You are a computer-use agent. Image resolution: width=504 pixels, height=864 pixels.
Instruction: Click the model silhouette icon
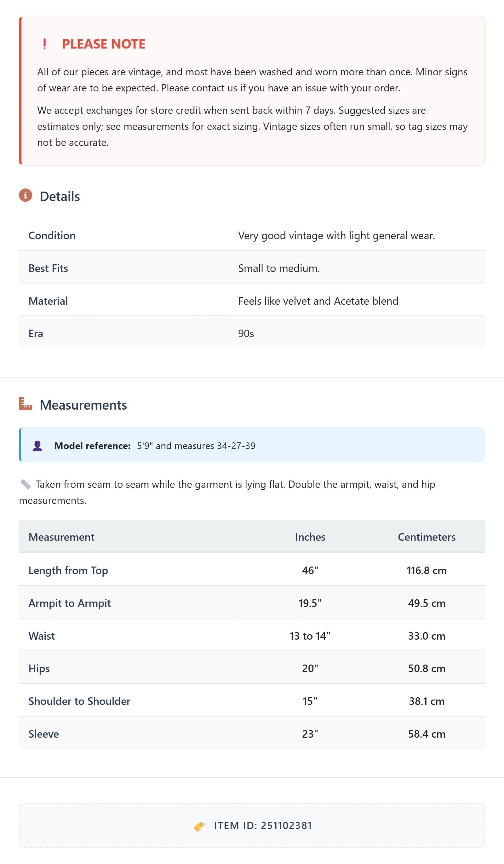point(37,446)
